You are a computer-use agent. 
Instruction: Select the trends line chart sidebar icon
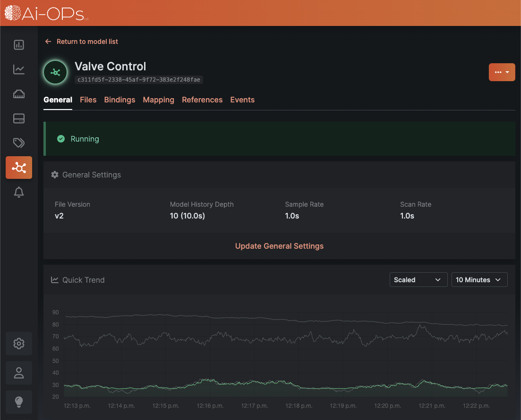coord(19,69)
